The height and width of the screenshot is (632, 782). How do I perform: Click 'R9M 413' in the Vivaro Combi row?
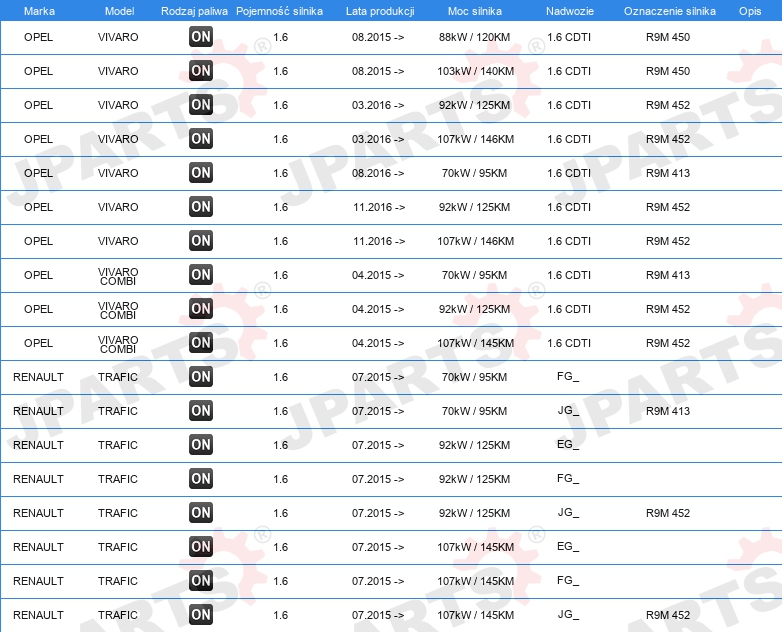point(668,275)
